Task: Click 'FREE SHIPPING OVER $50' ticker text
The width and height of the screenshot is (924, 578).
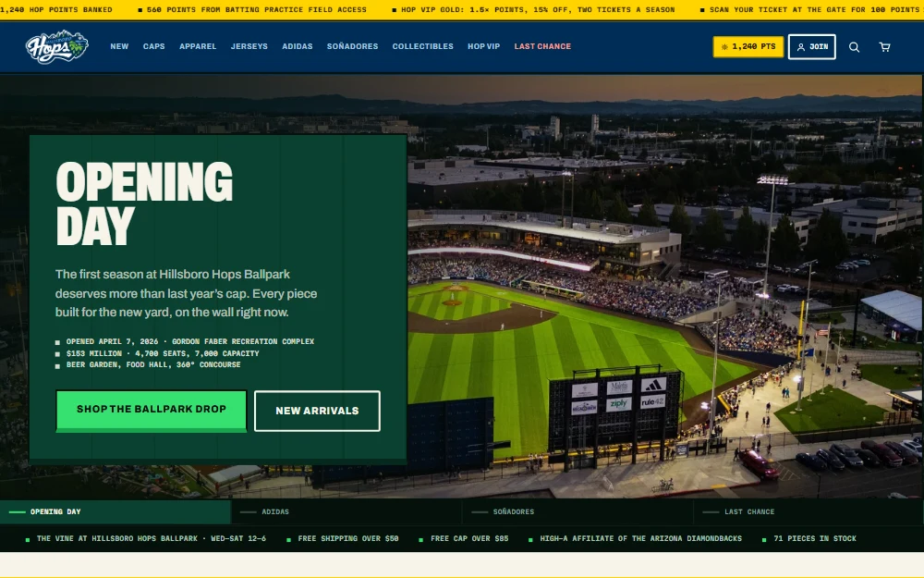Action: (348, 538)
